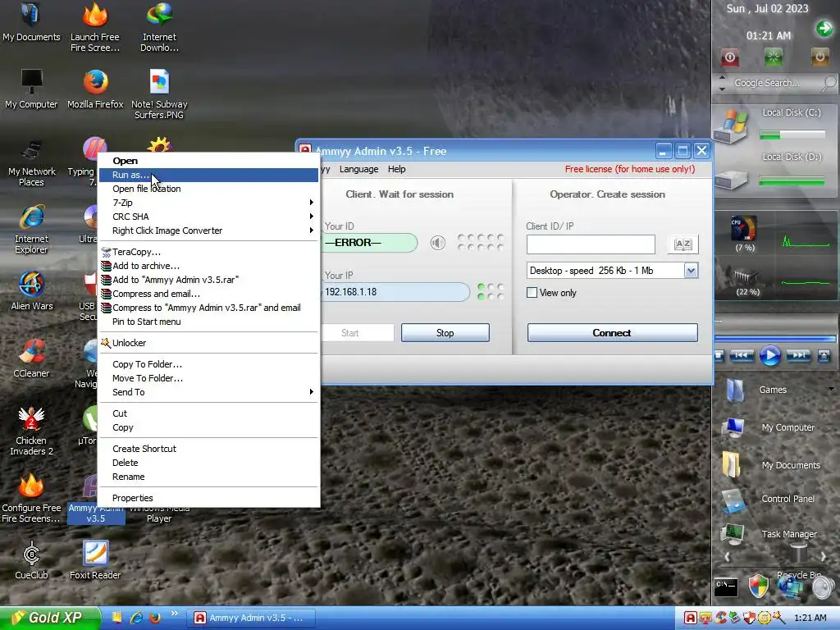The image size is (840, 630).
Task: Open the Help menu in Ammyy Admin
Action: tap(397, 169)
